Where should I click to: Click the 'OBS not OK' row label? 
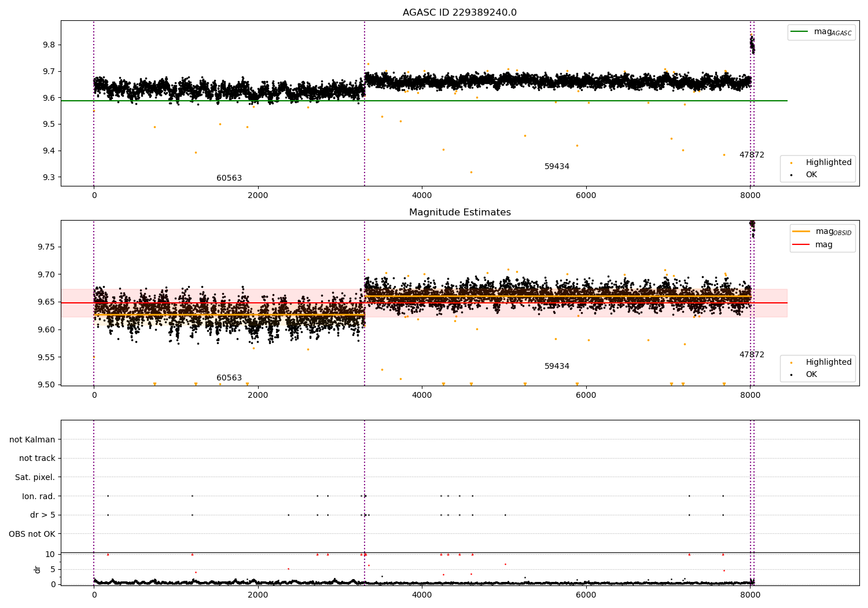point(32,534)
